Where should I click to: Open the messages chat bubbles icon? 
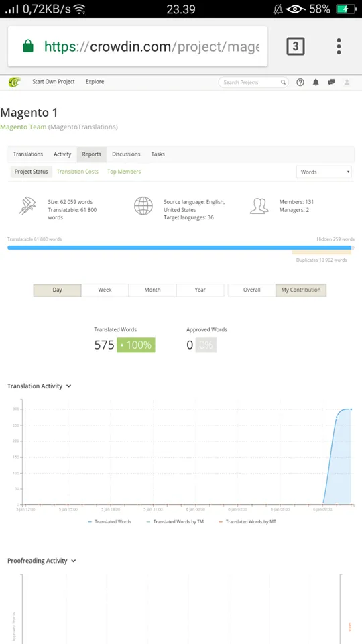331,82
